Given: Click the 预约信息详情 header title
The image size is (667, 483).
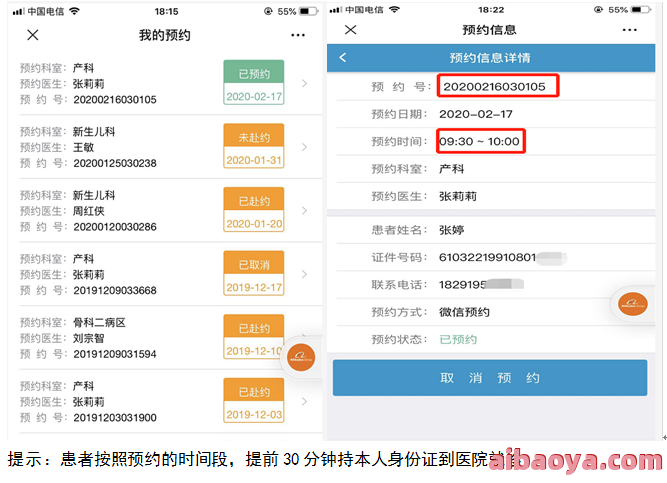Looking at the screenshot, I should pos(490,58).
